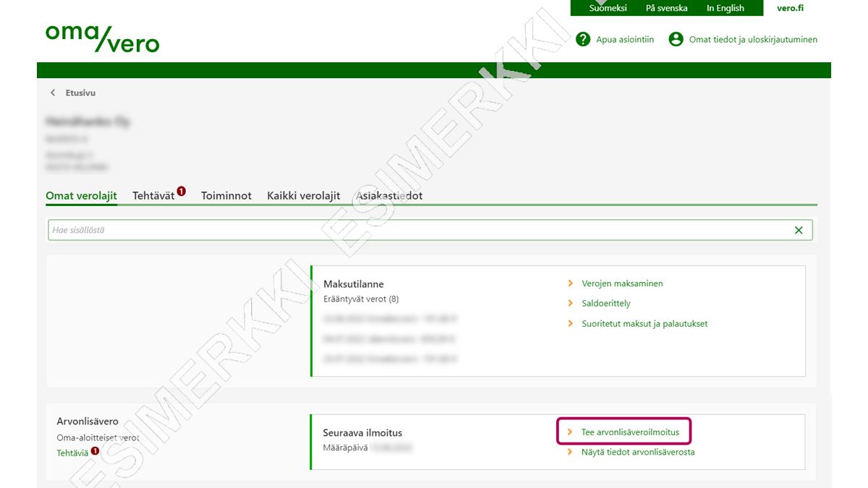Clear search with the X icon
The height and width of the screenshot is (488, 868).
tap(799, 230)
